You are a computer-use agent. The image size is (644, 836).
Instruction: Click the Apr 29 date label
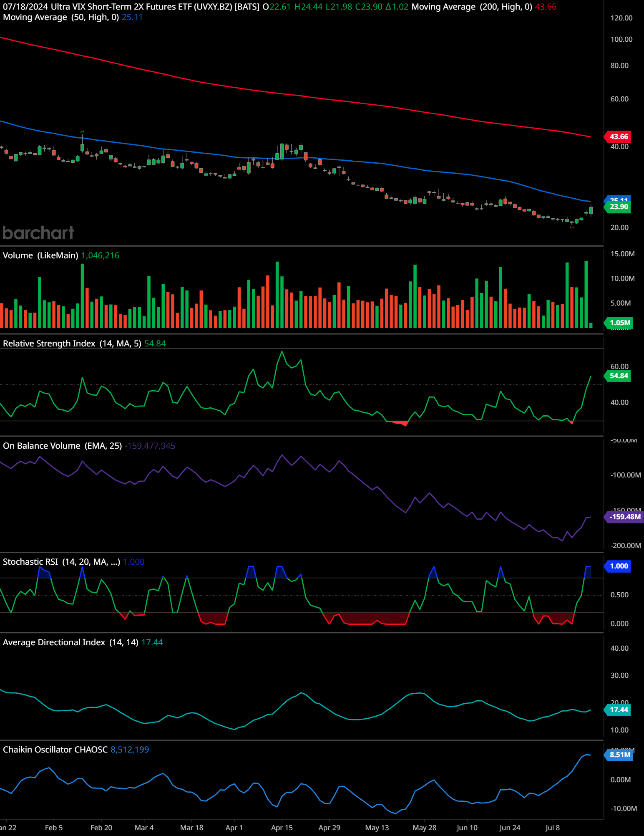tap(330, 828)
